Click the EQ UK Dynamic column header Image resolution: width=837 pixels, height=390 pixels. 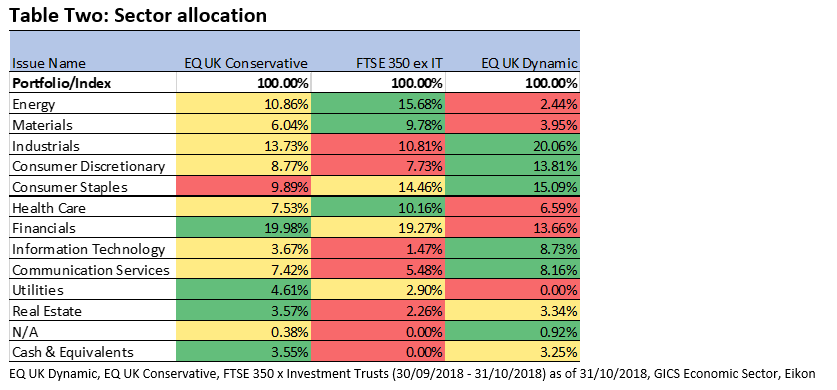pos(529,63)
